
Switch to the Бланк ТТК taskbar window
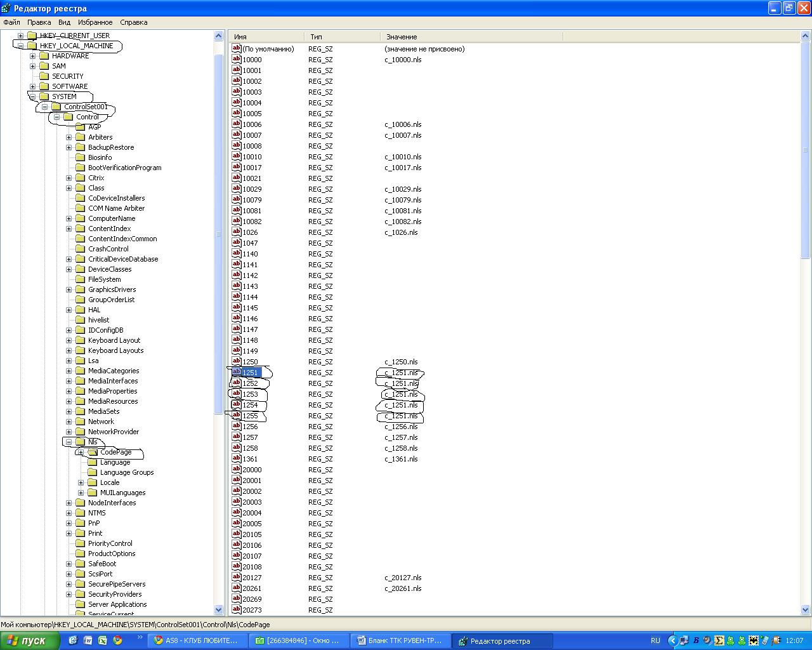click(400, 640)
